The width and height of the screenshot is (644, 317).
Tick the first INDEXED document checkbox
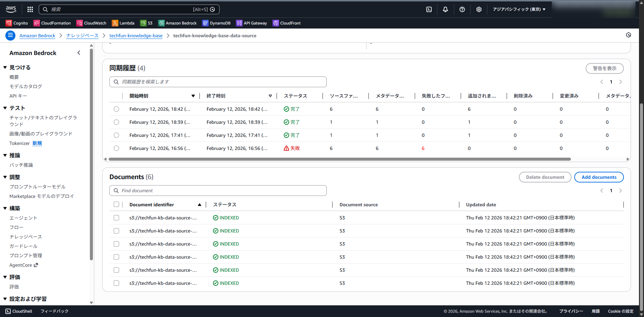click(116, 218)
